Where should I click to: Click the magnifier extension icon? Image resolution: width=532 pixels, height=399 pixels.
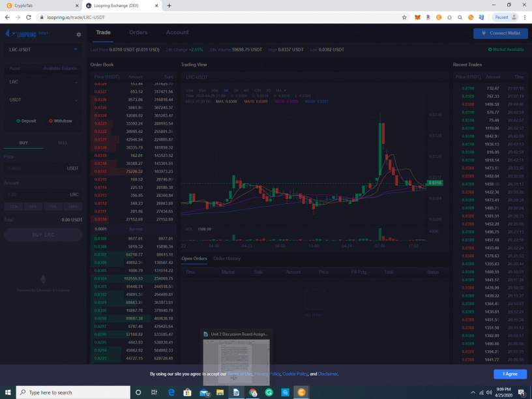[460, 18]
